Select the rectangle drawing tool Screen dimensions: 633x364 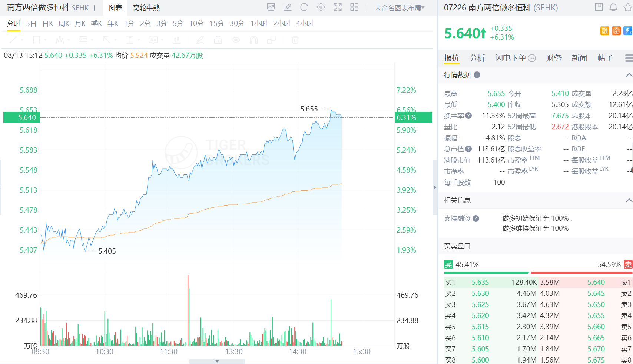click(36, 40)
